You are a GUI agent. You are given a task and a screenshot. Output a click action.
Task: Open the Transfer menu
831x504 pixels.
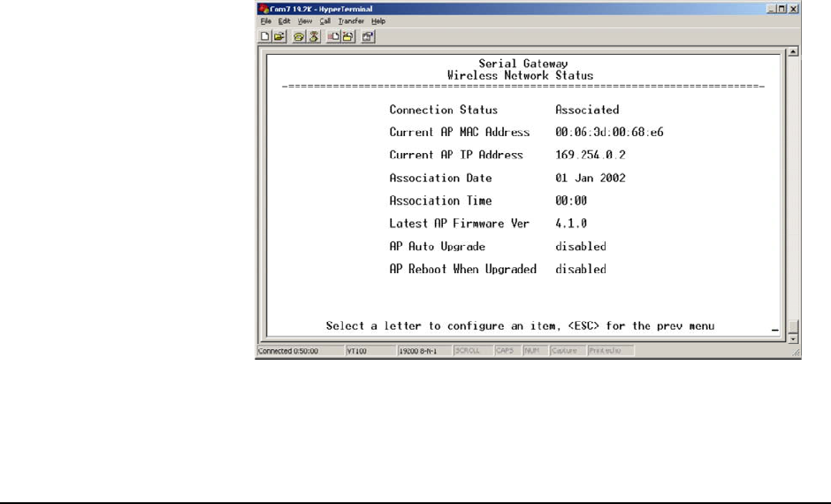(x=351, y=21)
